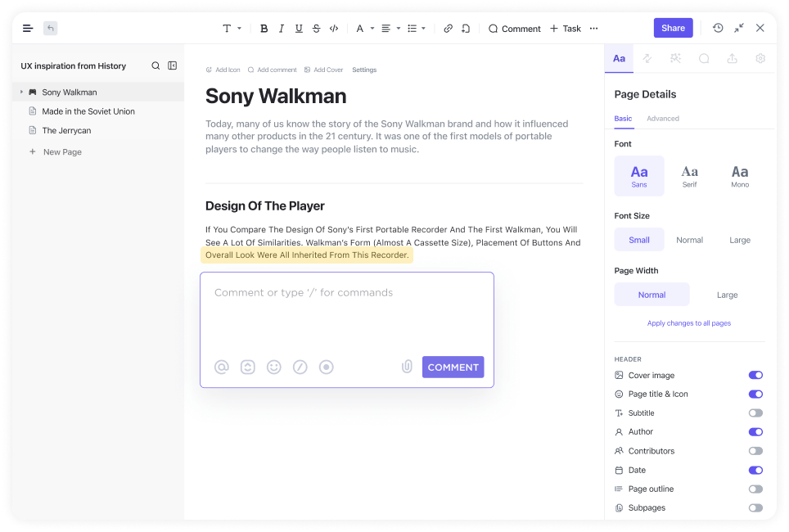This screenshot has height=532, width=789.
Task: Open The Jerrycan page
Action: (66, 130)
